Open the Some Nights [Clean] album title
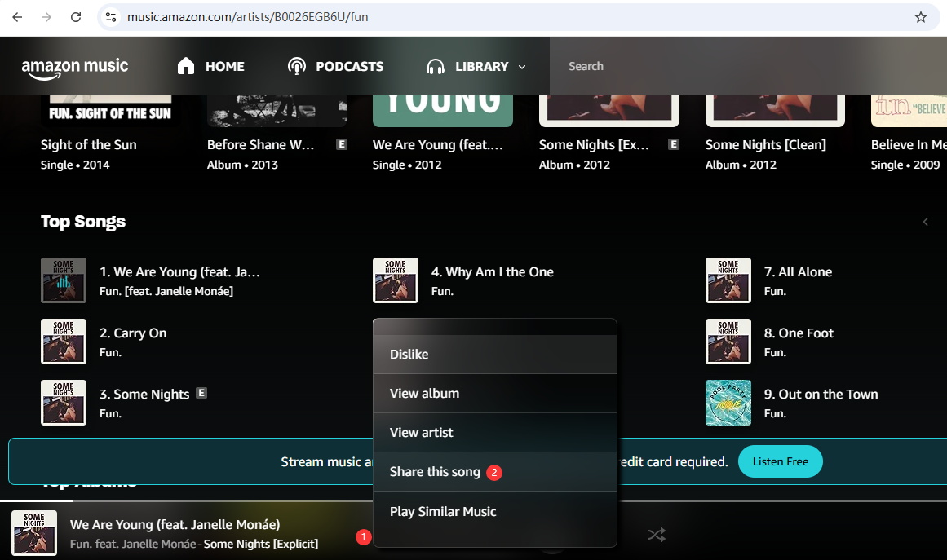 [x=766, y=145]
